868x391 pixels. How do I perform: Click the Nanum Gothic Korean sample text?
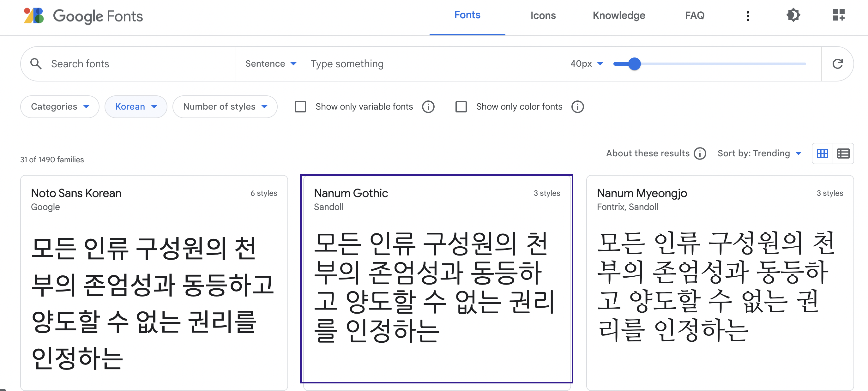click(434, 287)
